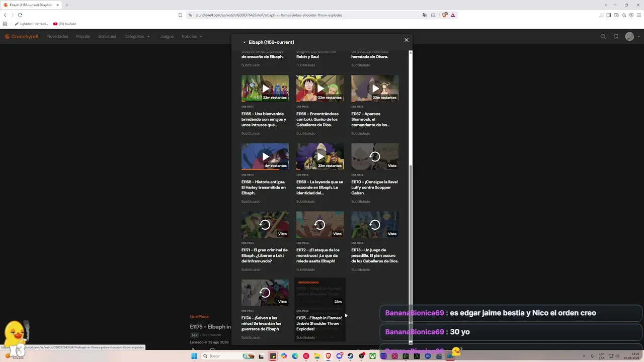Screen dimensions: 644x362
Task: Open Juegos menu item
Action: point(167,36)
